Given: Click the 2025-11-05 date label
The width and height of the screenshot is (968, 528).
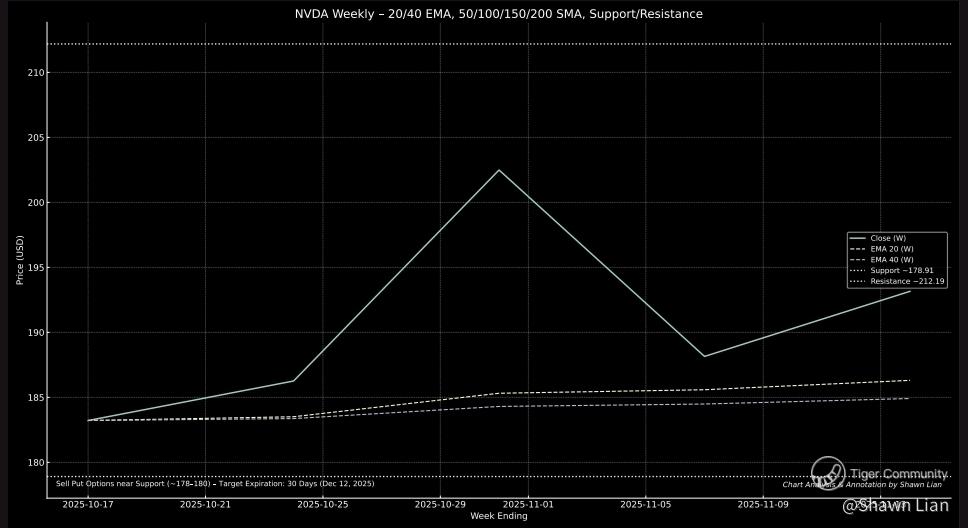Looking at the screenshot, I should click(646, 505).
